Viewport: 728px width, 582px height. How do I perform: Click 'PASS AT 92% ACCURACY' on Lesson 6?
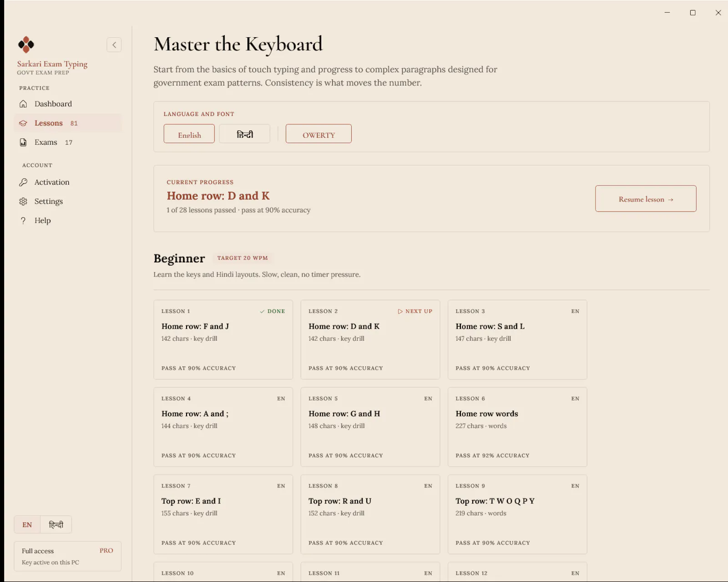(x=492, y=456)
